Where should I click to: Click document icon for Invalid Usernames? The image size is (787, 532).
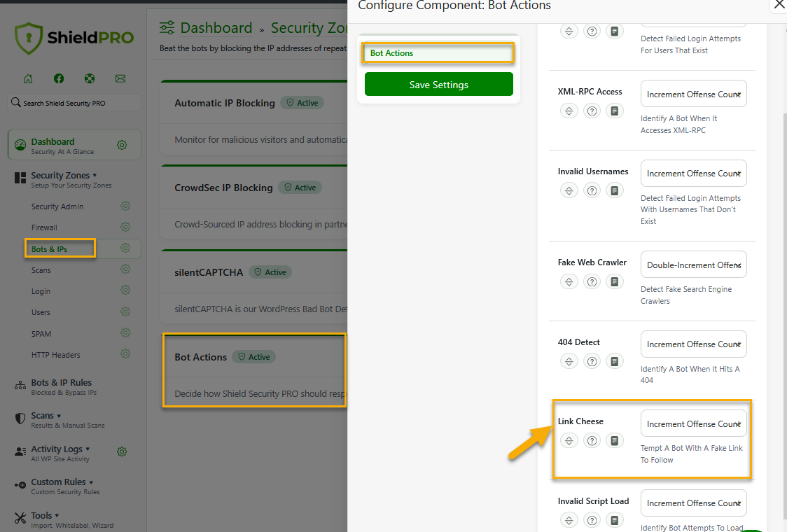[x=614, y=190]
